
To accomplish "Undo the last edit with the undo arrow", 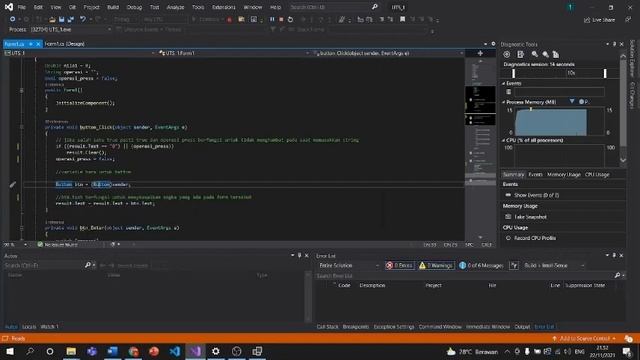I will (83, 19).
